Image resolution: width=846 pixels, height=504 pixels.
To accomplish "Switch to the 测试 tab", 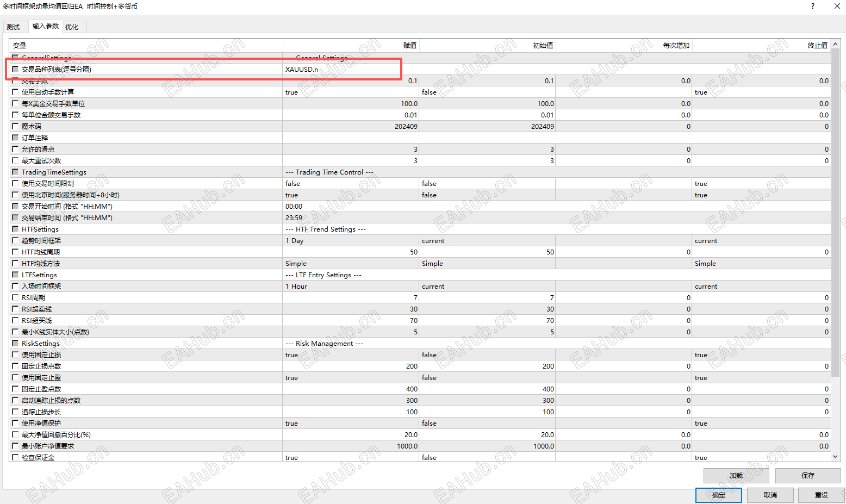I will pos(14,27).
